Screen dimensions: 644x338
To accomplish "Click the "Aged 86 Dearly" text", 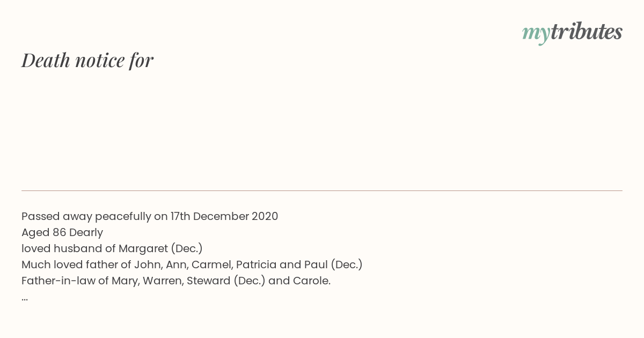I will click(62, 232).
